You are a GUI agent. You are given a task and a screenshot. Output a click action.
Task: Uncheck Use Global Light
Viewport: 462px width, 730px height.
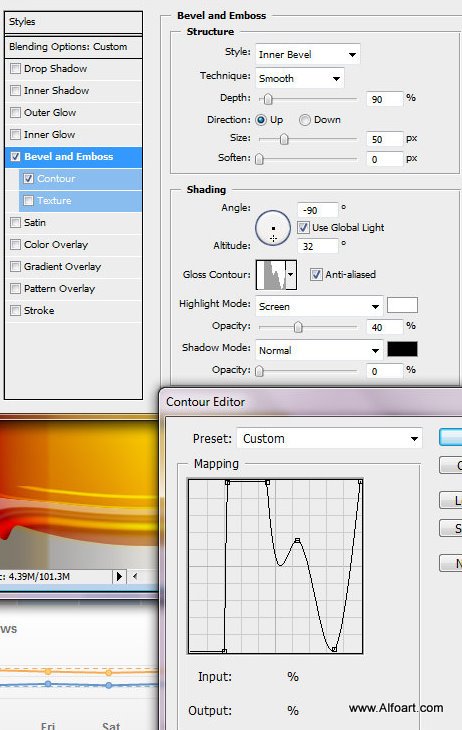[303, 227]
